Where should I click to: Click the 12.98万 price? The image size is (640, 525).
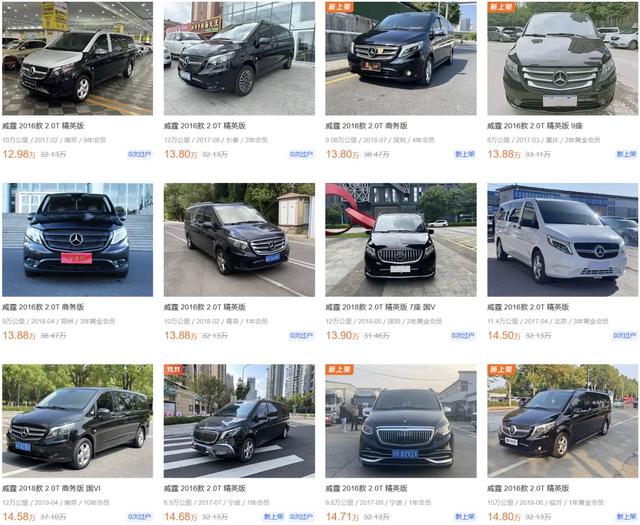[19, 154]
